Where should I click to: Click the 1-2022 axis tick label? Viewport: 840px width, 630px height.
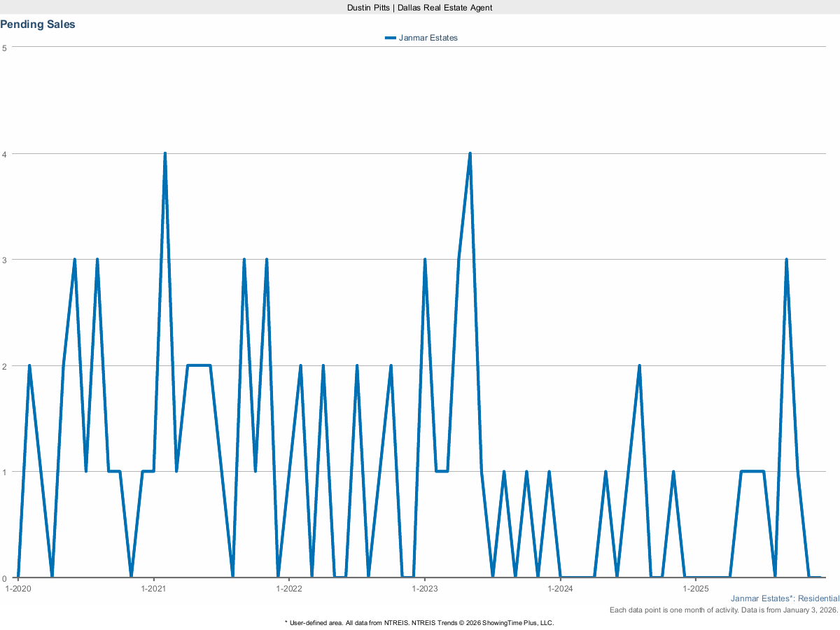point(290,589)
